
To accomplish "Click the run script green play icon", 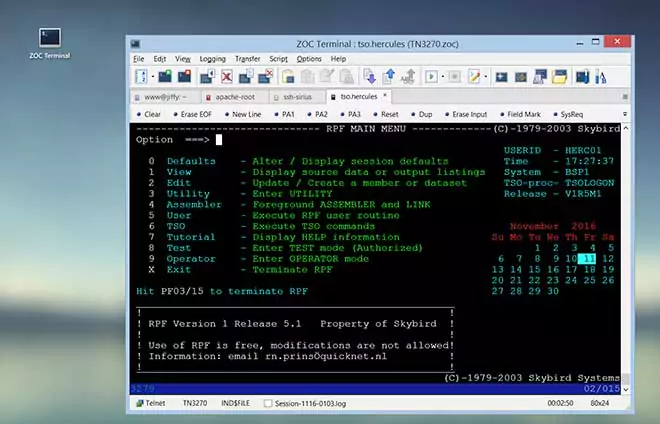I will 431,77.
